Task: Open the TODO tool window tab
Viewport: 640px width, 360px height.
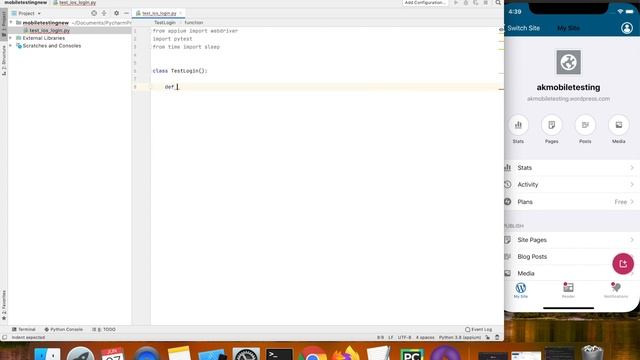Action: point(104,329)
